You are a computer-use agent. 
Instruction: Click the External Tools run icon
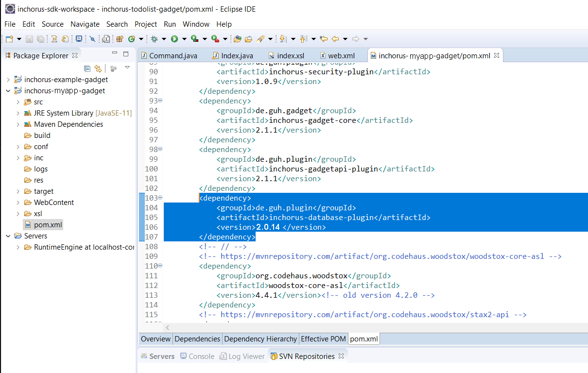[215, 39]
